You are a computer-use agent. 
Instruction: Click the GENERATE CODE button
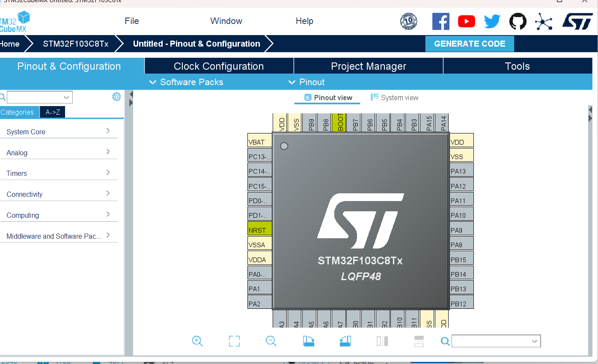470,44
